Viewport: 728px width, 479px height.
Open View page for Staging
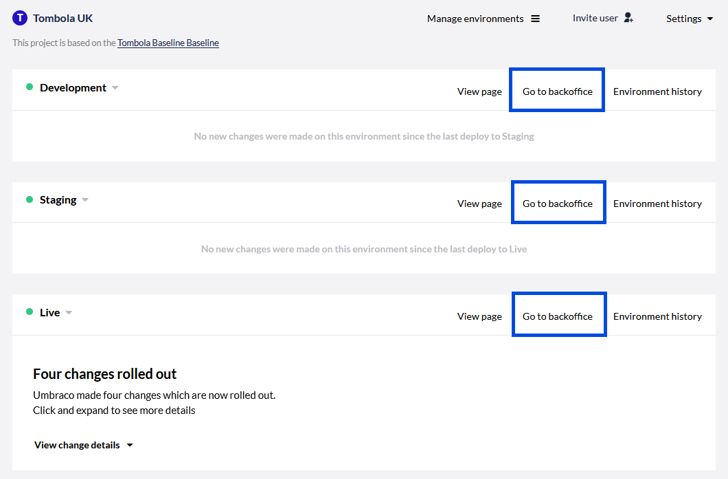(x=479, y=203)
